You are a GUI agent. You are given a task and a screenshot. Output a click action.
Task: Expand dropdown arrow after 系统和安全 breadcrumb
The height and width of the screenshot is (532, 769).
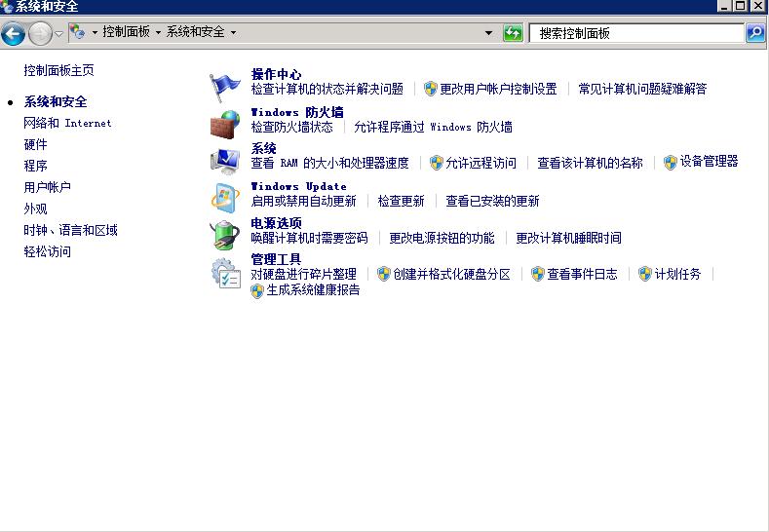point(234,32)
